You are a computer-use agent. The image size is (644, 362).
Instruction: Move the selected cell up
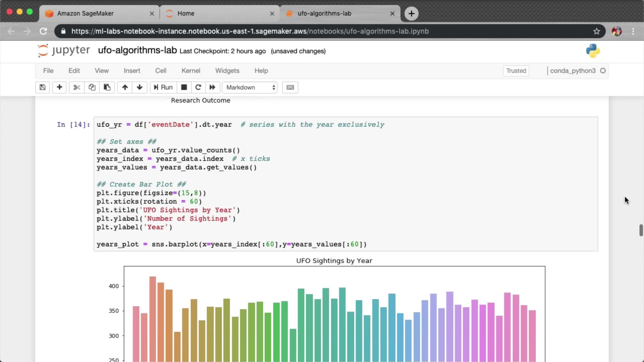125,87
